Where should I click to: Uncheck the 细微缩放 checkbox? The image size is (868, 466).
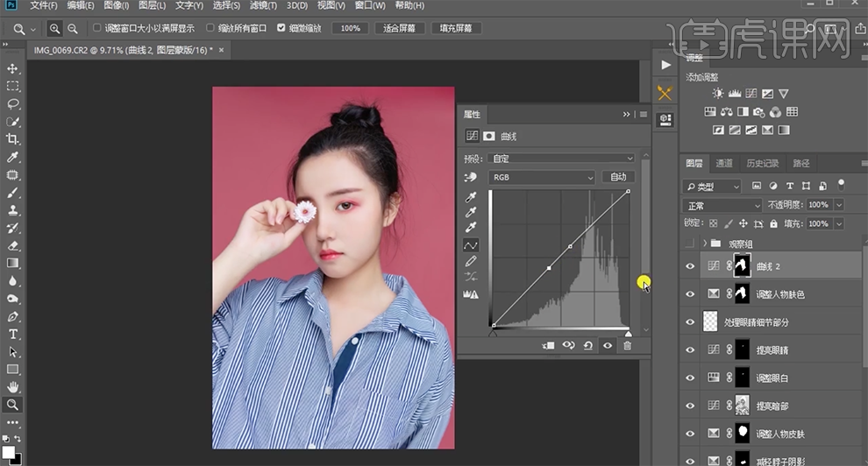click(x=281, y=28)
